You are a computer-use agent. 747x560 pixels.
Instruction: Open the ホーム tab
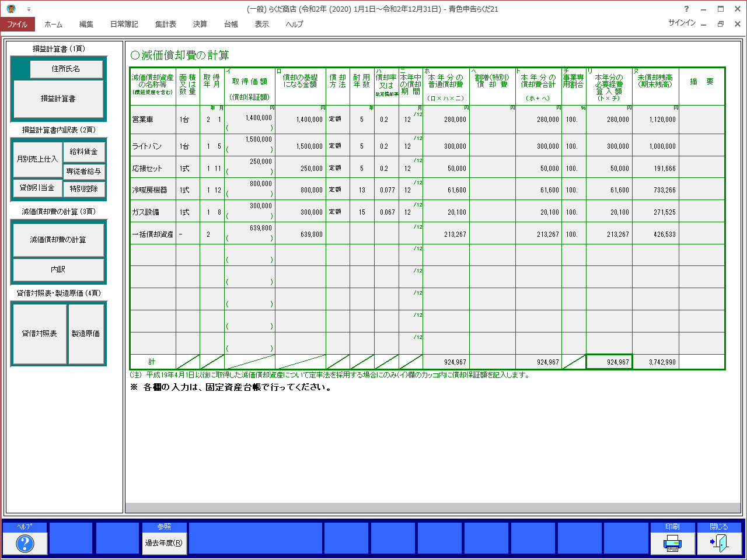click(x=53, y=24)
